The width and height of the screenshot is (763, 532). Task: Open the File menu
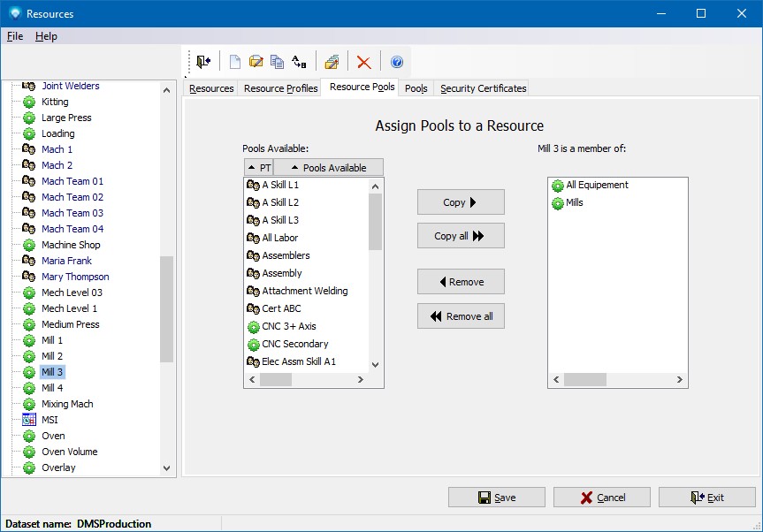pyautogui.click(x=15, y=36)
